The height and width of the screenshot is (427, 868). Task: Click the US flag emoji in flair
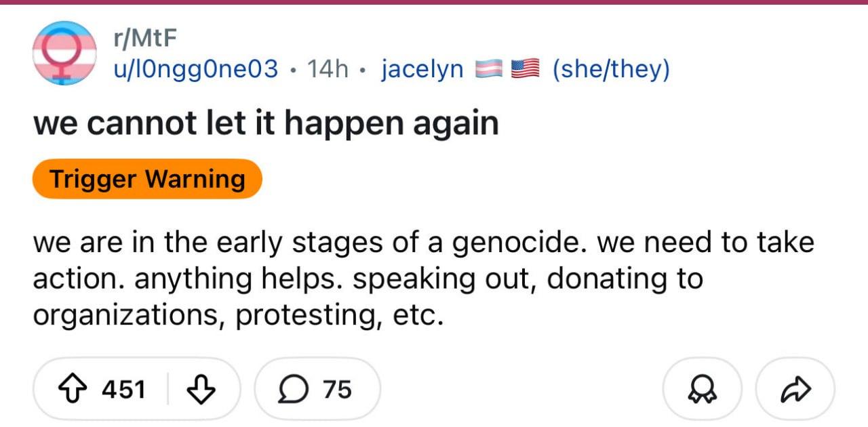pyautogui.click(x=524, y=68)
